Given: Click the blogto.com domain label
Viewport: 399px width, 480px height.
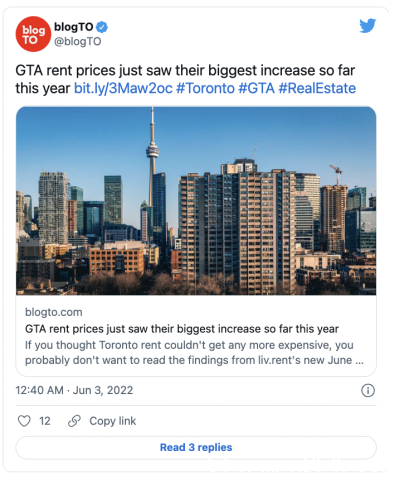Looking at the screenshot, I should 54,312.
